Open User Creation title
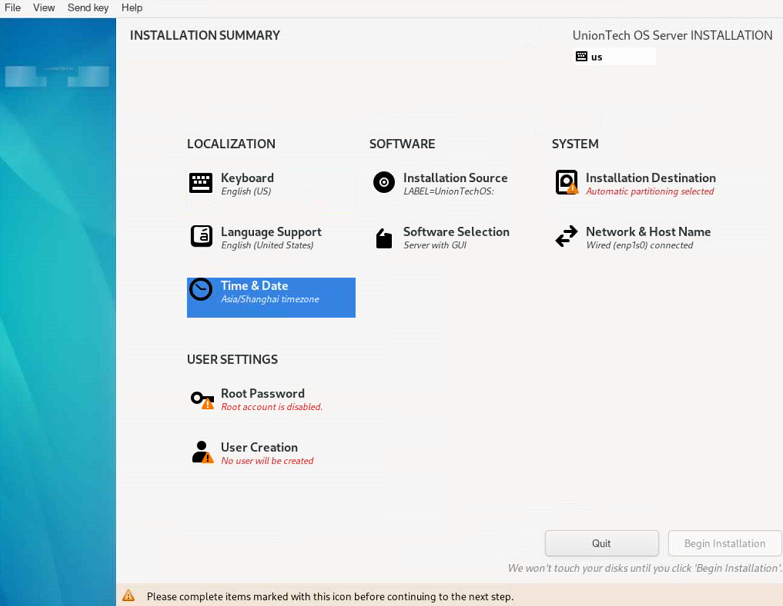This screenshot has height=606, width=783. (x=259, y=447)
